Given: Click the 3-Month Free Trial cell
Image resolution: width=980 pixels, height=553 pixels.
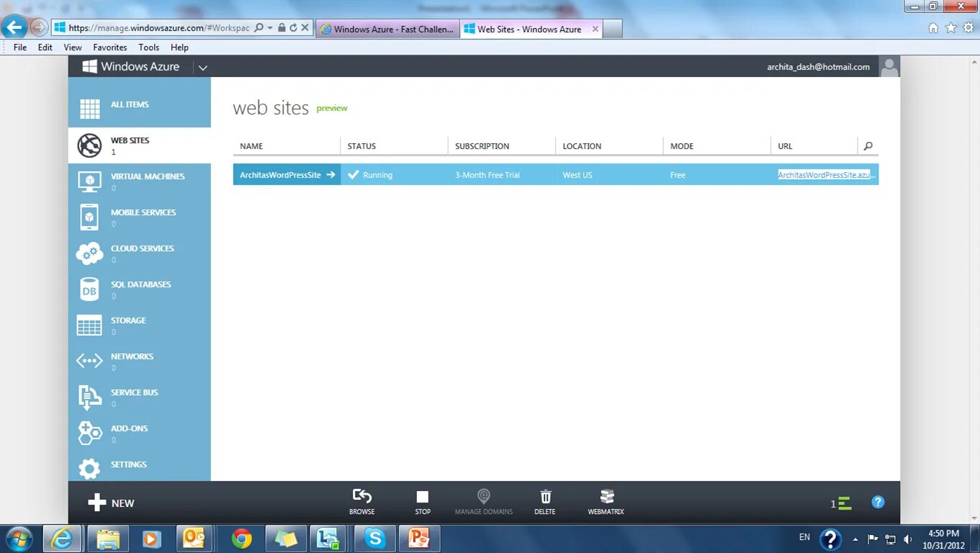Looking at the screenshot, I should click(x=502, y=174).
